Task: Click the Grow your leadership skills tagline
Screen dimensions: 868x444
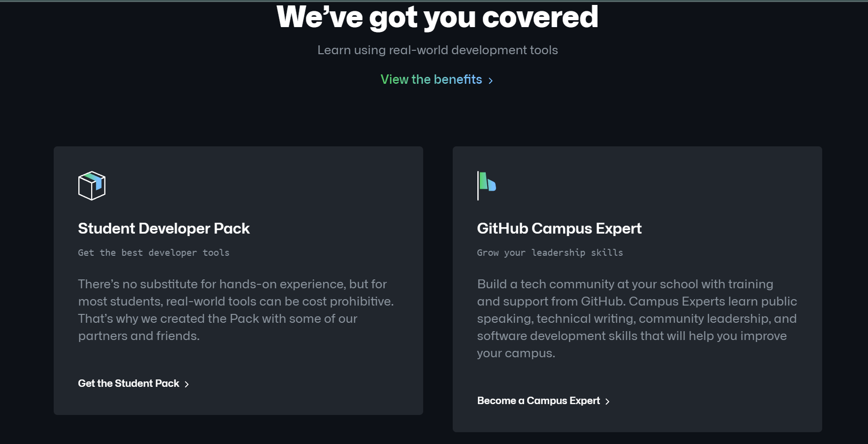Action: [x=550, y=252]
